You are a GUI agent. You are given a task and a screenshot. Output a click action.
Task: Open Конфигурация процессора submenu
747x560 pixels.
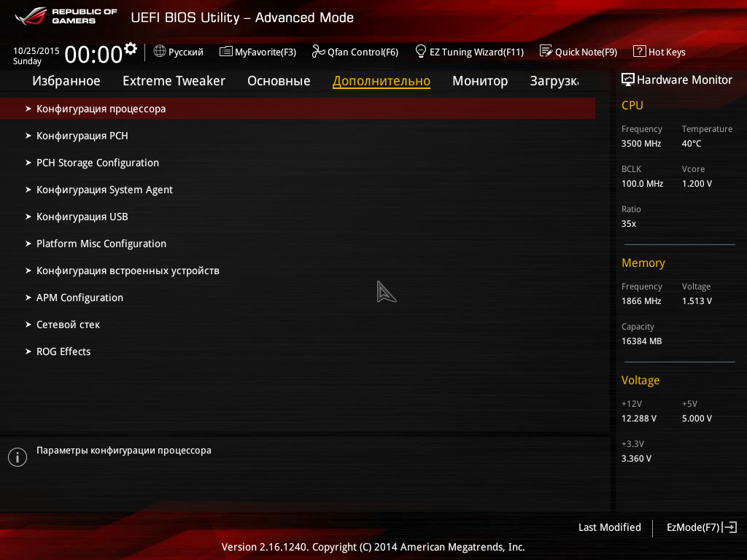298,109
